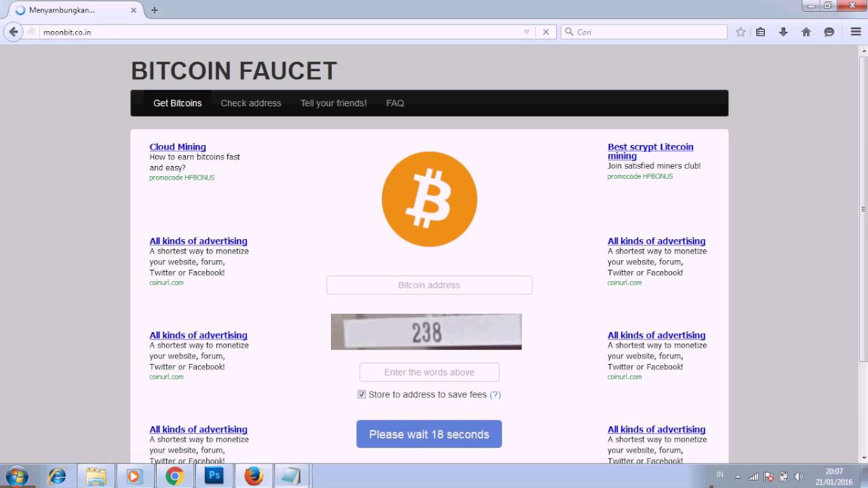Open a new tab with the plus button
The image size is (868, 488).
click(x=155, y=10)
